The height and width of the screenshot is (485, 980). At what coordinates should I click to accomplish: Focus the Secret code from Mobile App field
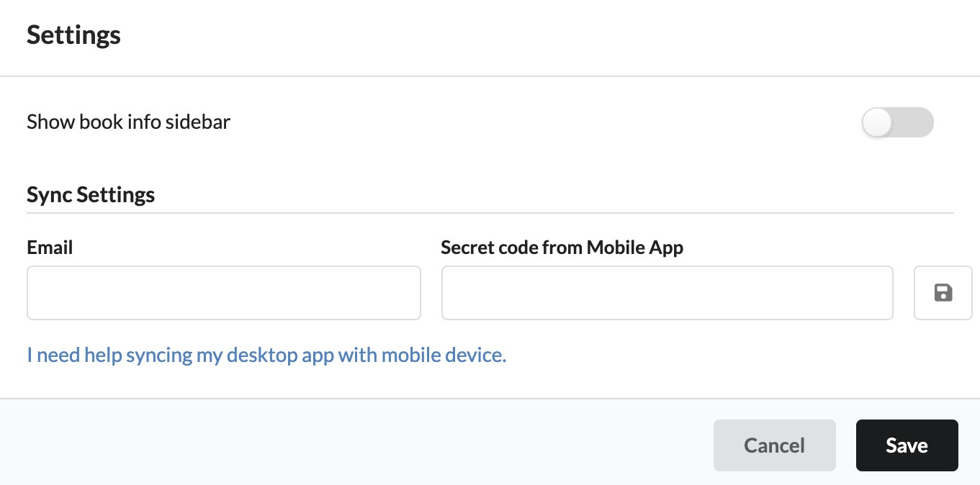click(x=667, y=293)
